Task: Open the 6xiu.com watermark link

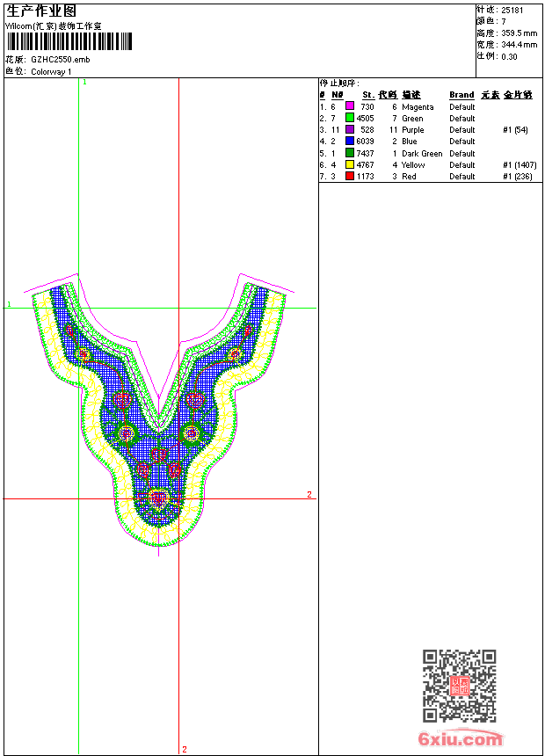Action: (x=461, y=739)
